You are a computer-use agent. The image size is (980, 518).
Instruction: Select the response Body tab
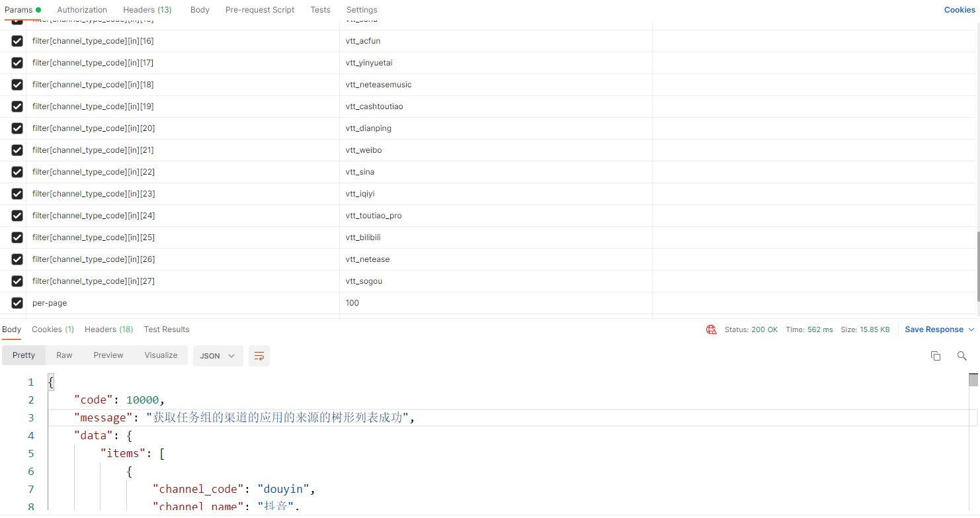(12, 329)
